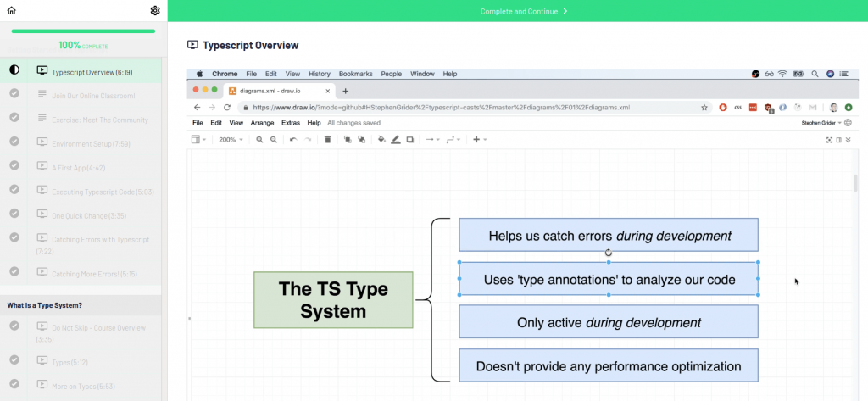The image size is (868, 401).
Task: Toggle half-circle status for Typescript Overview
Action: (14, 70)
